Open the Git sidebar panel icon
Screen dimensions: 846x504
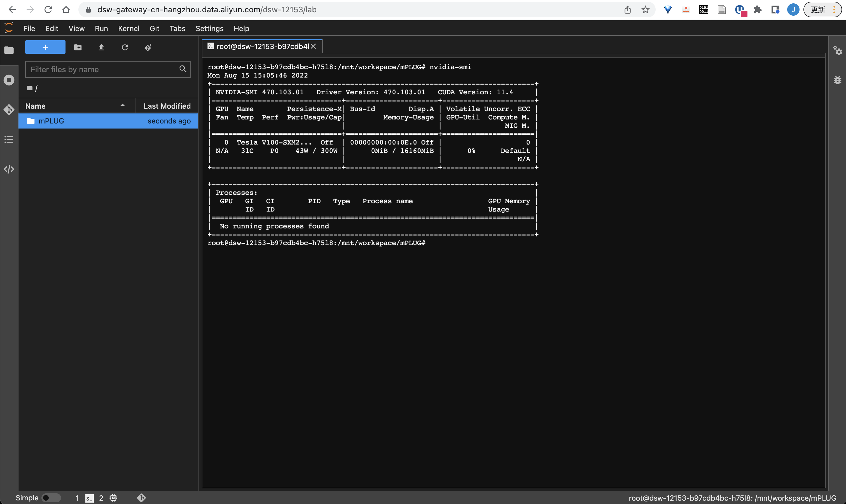[9, 110]
